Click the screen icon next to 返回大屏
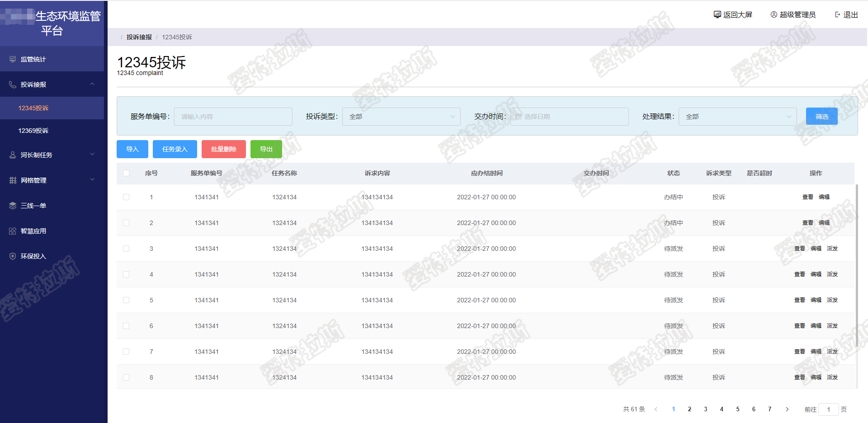The height and width of the screenshot is (423, 868). (717, 14)
